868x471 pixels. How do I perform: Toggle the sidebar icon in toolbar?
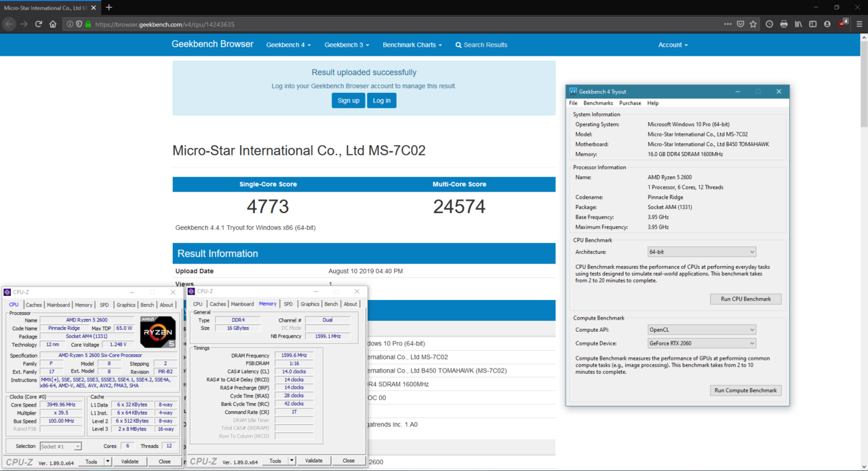[x=813, y=24]
